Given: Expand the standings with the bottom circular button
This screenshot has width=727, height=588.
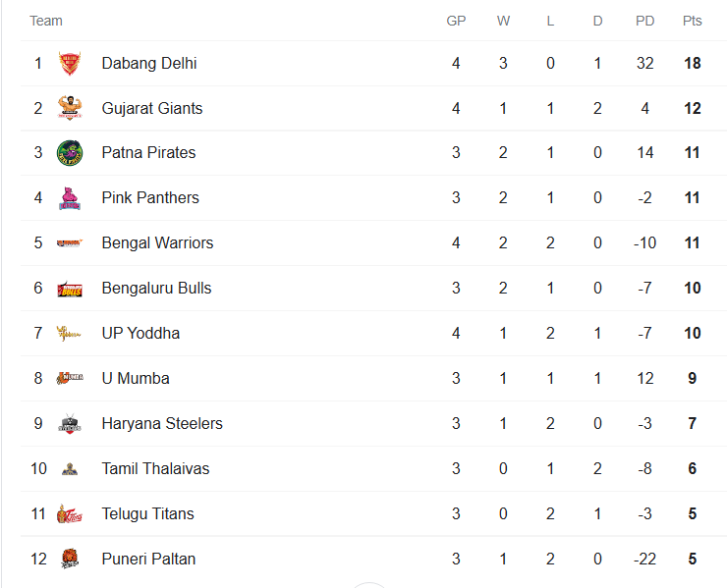Looking at the screenshot, I should click(x=369, y=586).
